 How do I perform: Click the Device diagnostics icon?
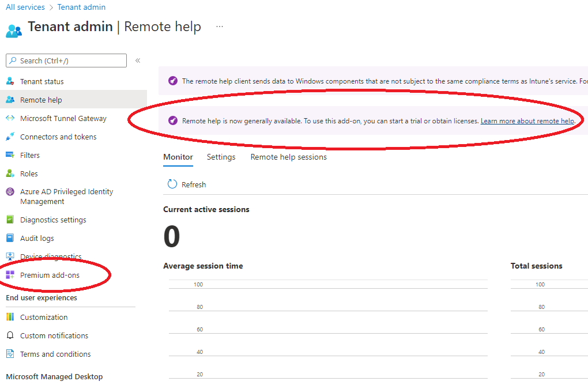tap(10, 256)
